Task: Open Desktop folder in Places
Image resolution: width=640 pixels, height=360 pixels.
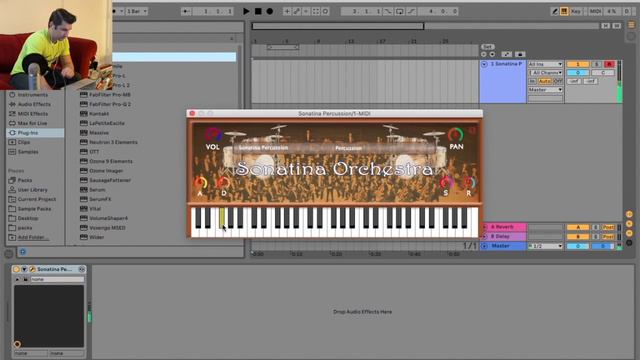Action: 28,218
